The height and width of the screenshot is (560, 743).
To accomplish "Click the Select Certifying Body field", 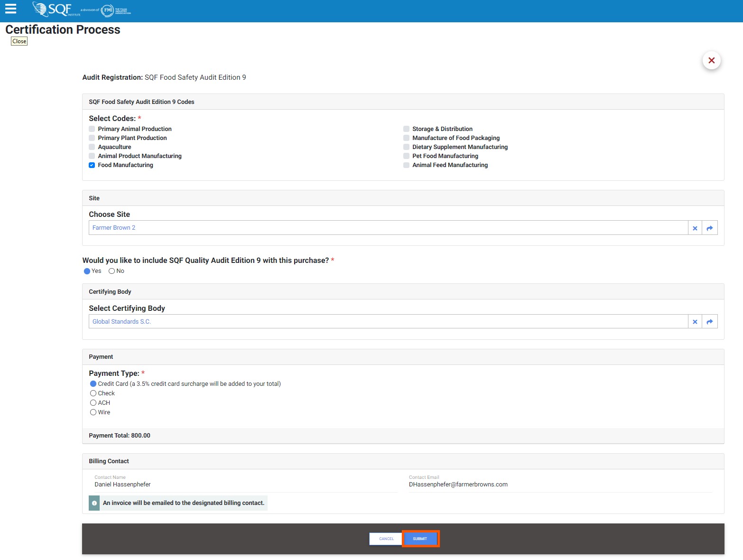I will pyautogui.click(x=388, y=322).
